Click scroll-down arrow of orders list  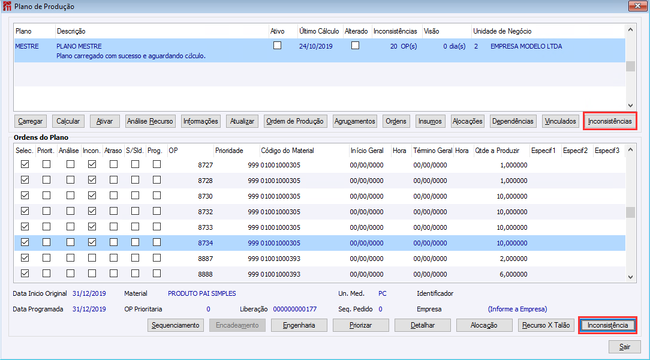pos(631,277)
